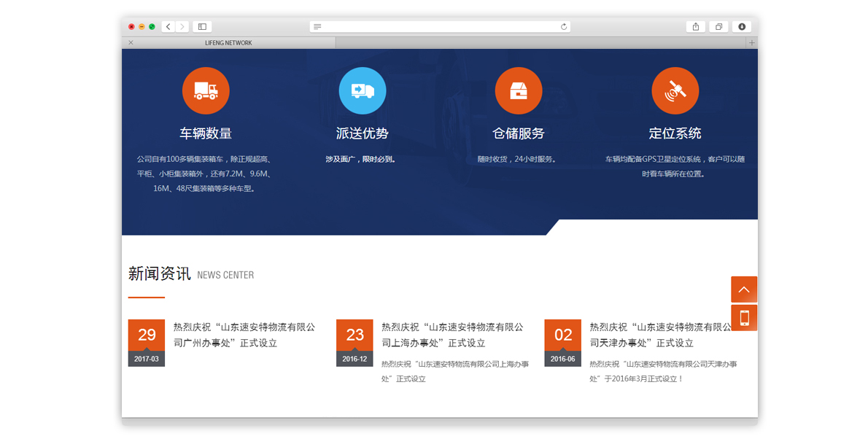
Task: Click the NEWS CENTER subtitle text
Action: [x=225, y=275]
